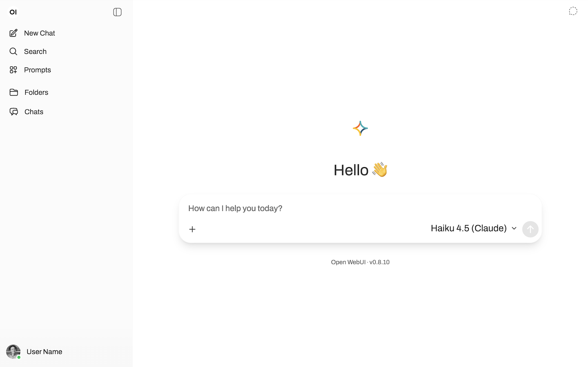
Task: Click the Chats bubble icon
Action: [14, 112]
